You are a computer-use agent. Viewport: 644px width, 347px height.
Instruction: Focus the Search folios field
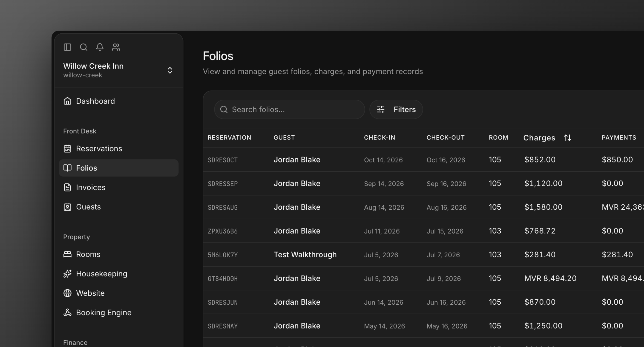[x=290, y=109]
